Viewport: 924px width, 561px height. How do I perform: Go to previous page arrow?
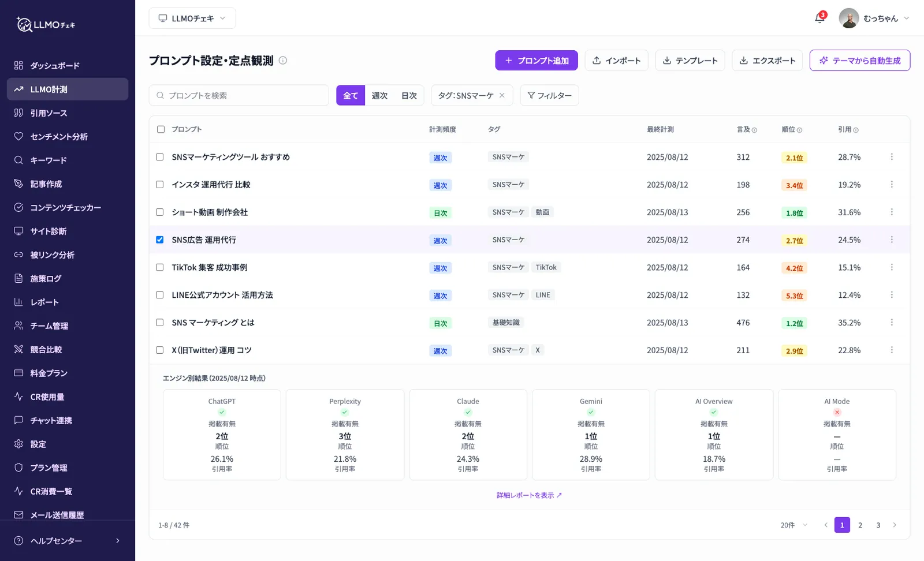pyautogui.click(x=826, y=525)
